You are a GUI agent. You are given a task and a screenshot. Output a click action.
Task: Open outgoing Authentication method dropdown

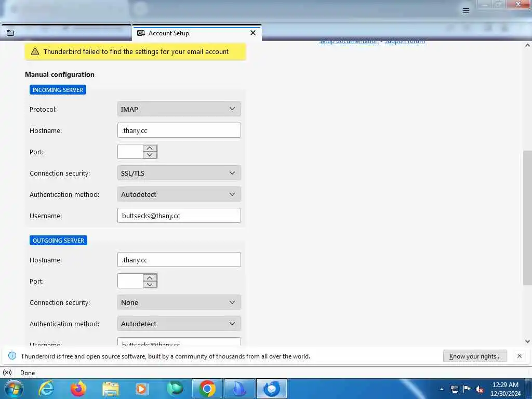[x=179, y=324]
